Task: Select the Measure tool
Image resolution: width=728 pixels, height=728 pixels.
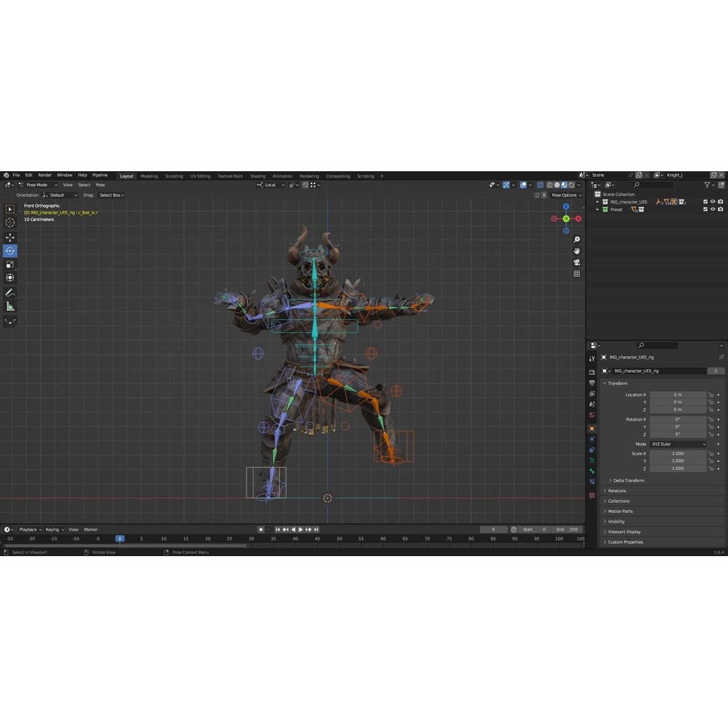Action: (9, 307)
